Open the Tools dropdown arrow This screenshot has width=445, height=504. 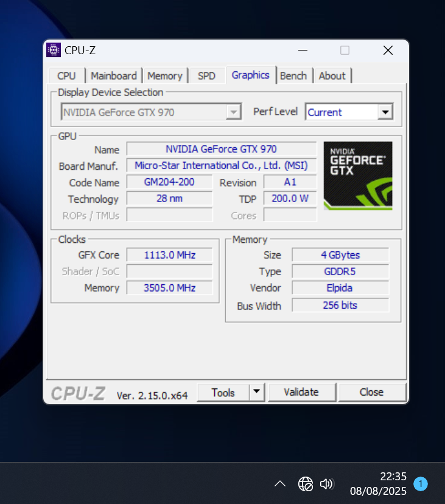(x=256, y=392)
